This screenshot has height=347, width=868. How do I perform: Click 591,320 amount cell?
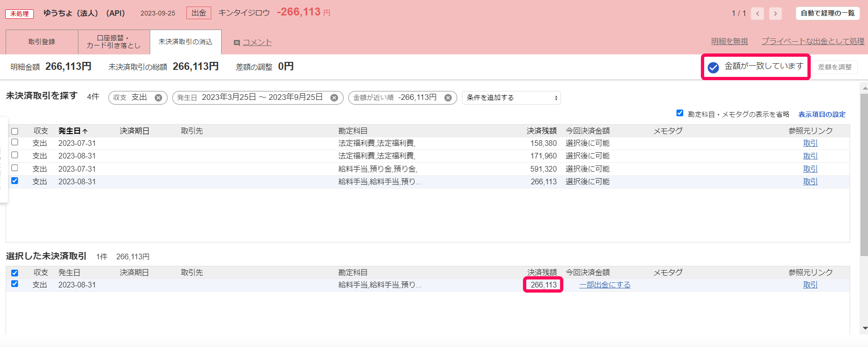pyautogui.click(x=544, y=169)
